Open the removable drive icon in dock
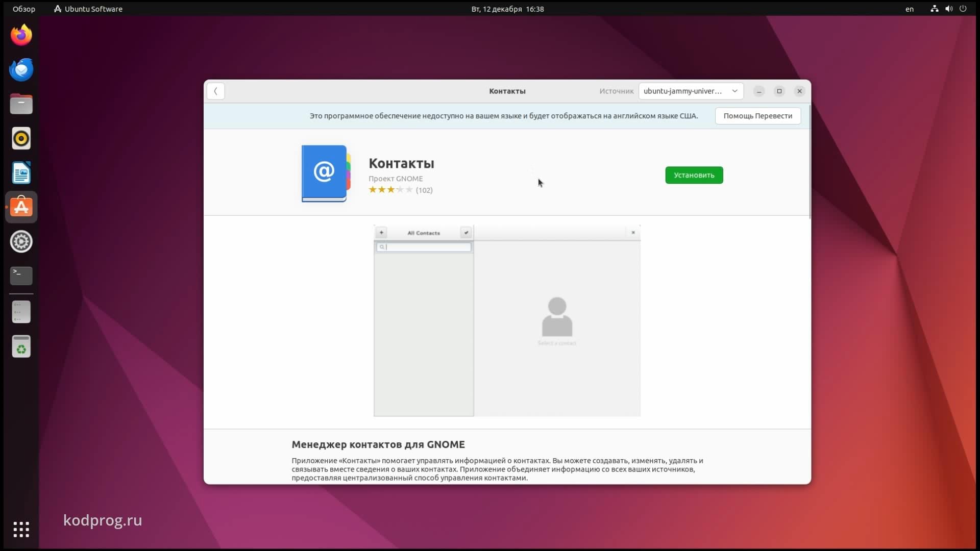Viewport: 980px width, 551px height. coord(21,312)
